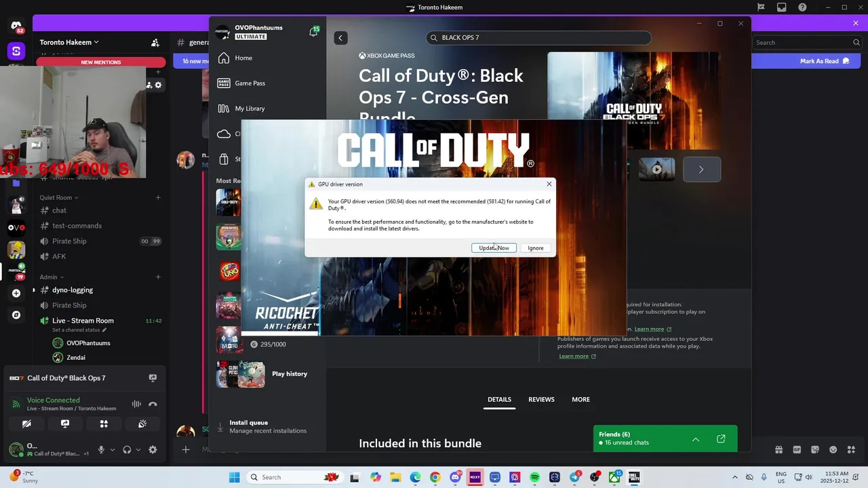Image resolution: width=868 pixels, height=488 pixels.
Task: Open microphone input options dropdown
Action: point(113,450)
